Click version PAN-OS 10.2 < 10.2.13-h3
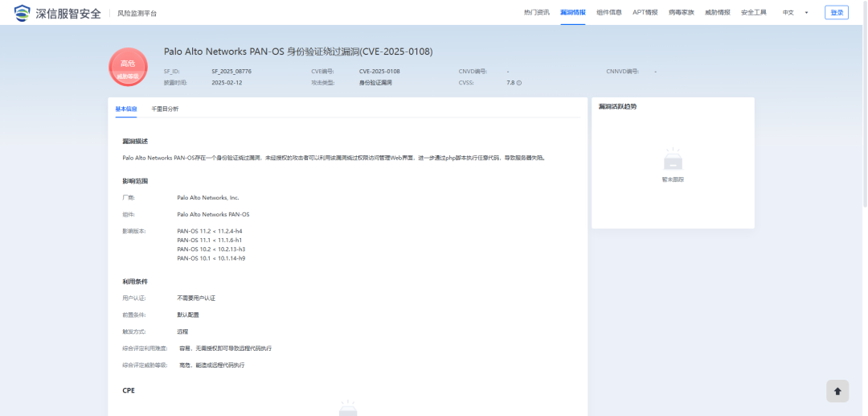The height and width of the screenshot is (416, 868). (211, 249)
